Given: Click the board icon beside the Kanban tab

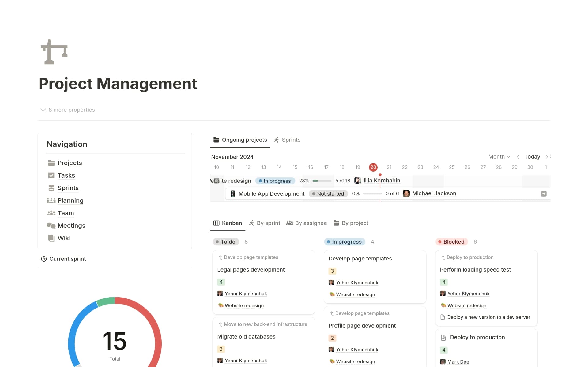Looking at the screenshot, I should tap(217, 223).
